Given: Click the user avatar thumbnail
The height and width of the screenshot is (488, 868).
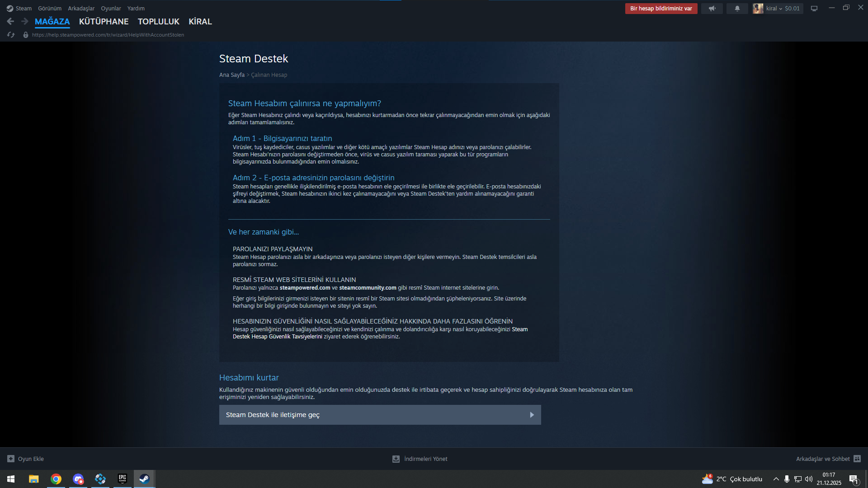Looking at the screenshot, I should point(758,9).
